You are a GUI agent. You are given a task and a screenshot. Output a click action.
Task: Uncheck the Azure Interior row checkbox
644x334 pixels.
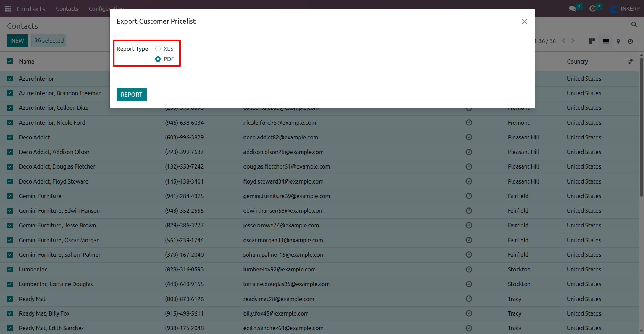tap(10, 79)
